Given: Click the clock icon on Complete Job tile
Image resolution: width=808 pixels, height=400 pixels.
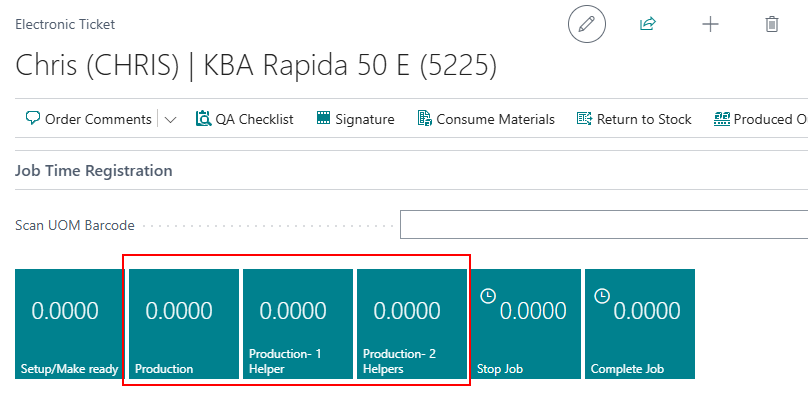Looking at the screenshot, I should point(601,296).
